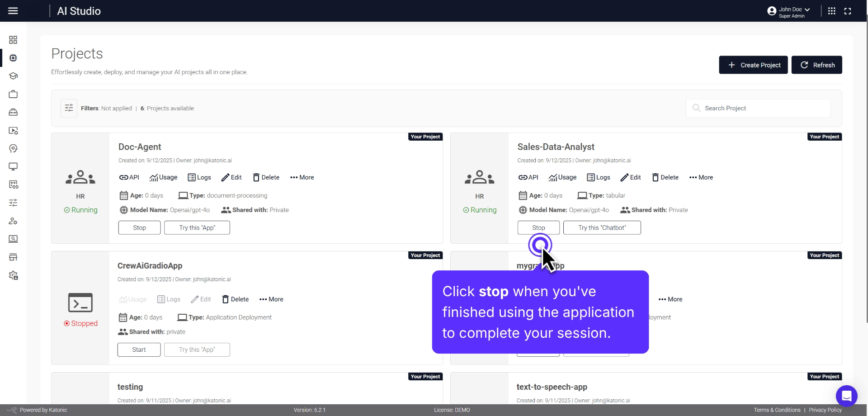Click the briefcase icon in left sidebar
868x416 pixels.
13,94
